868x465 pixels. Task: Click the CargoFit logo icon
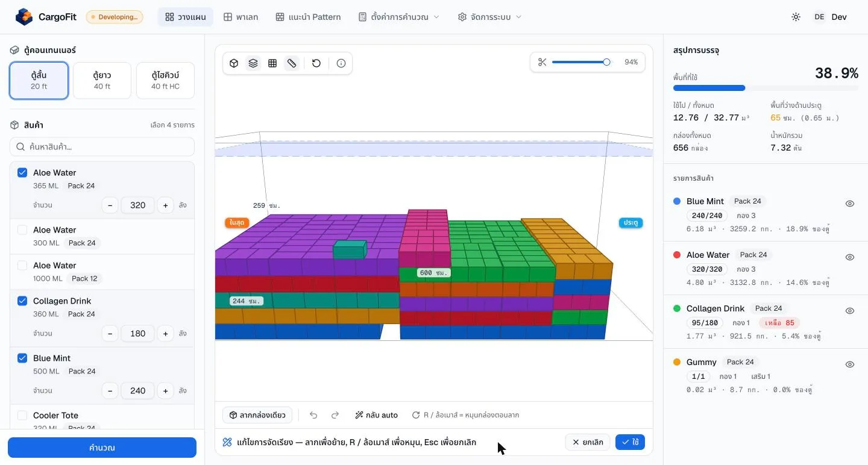[24, 17]
